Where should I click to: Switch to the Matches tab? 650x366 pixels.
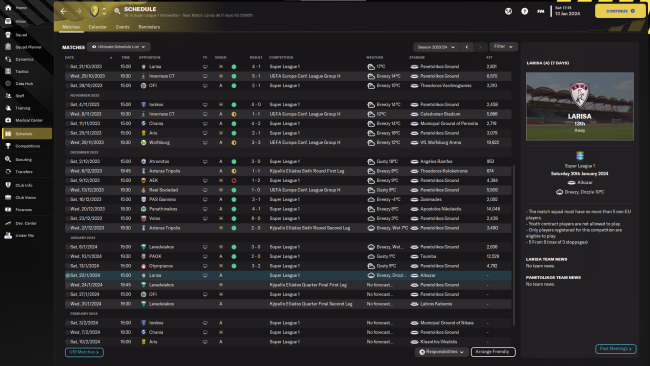click(70, 27)
